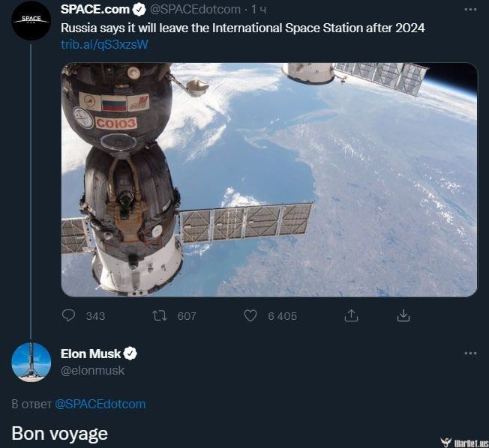
Task: Click the Elon Musk display name
Action: (x=90, y=354)
